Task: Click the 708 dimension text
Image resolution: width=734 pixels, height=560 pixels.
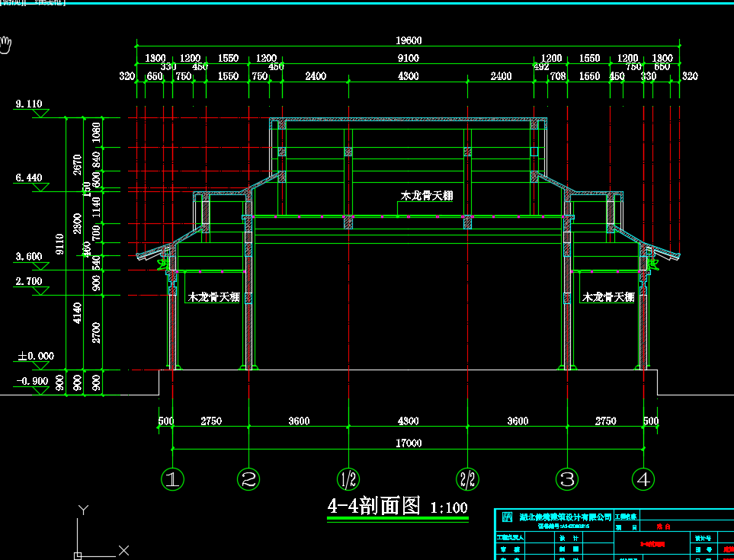Action: [x=557, y=75]
